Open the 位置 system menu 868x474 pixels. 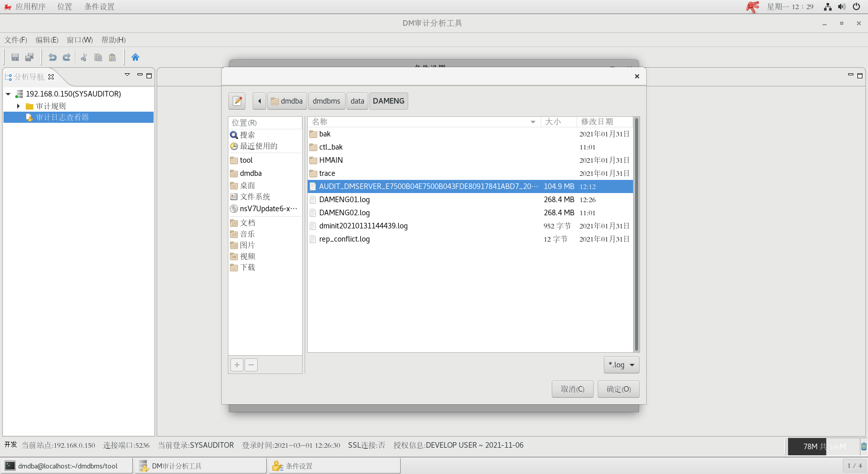[x=65, y=7]
